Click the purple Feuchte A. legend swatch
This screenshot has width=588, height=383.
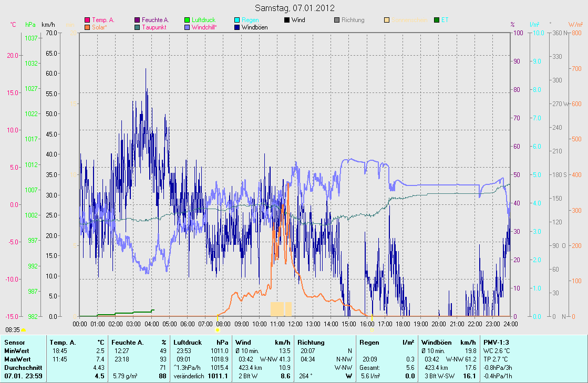point(137,20)
